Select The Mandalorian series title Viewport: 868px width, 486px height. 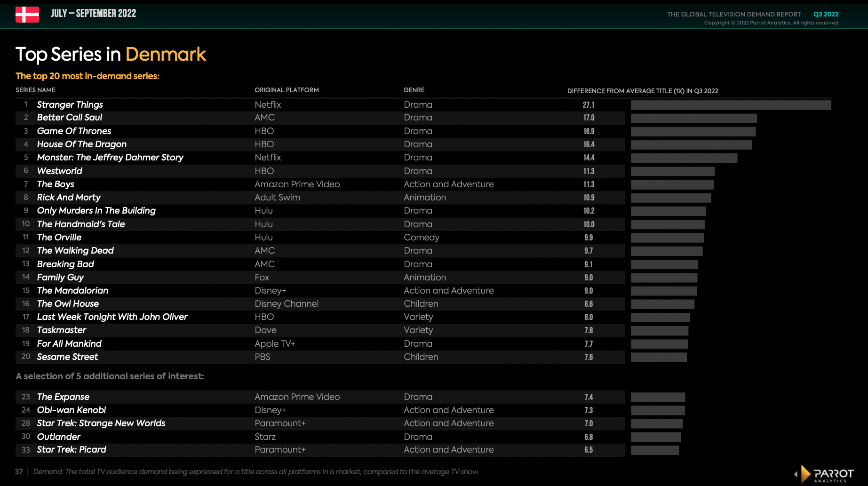point(72,290)
